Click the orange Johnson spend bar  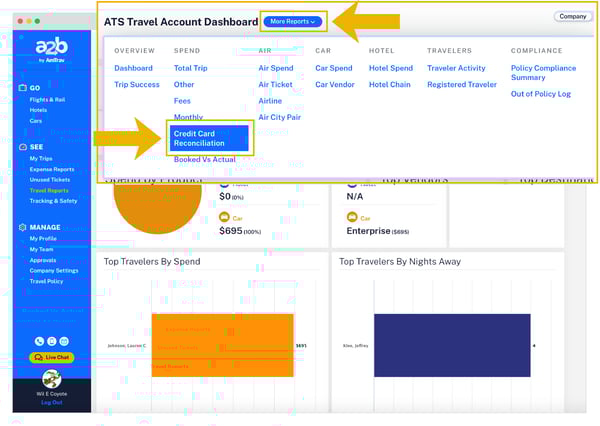[x=222, y=345]
